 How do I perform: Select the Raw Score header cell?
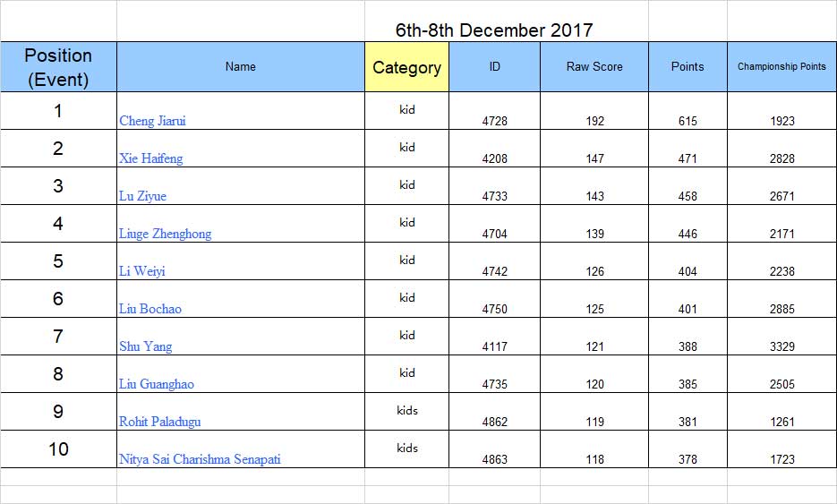point(594,67)
